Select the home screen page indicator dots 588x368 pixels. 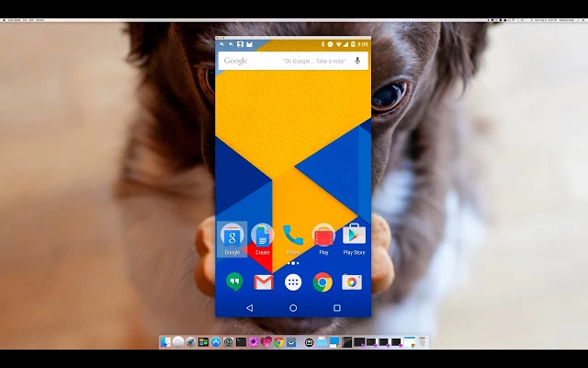293,263
